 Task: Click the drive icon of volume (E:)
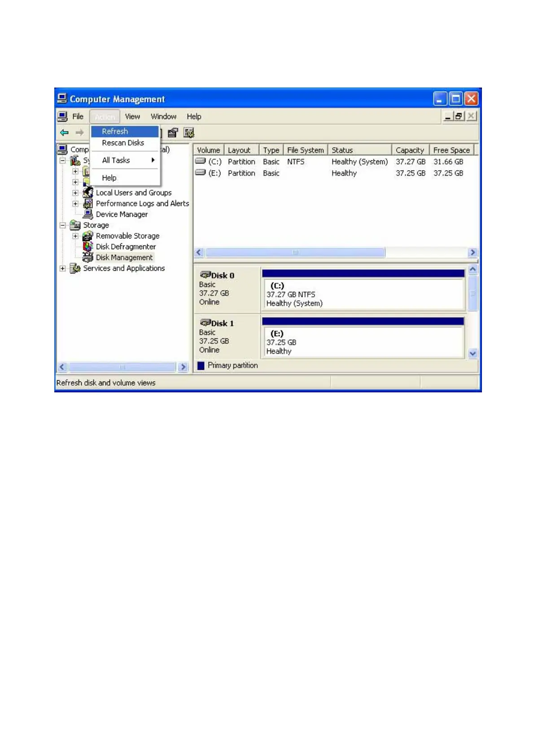(201, 173)
